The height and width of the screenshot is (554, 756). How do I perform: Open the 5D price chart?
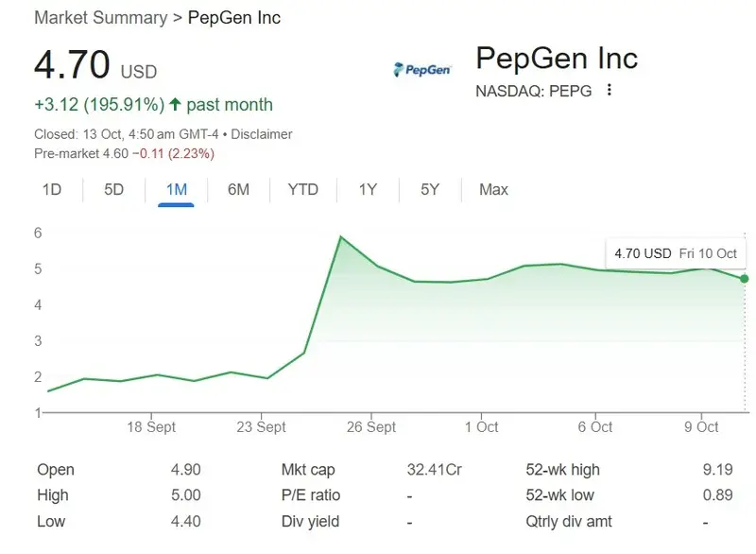tap(115, 190)
